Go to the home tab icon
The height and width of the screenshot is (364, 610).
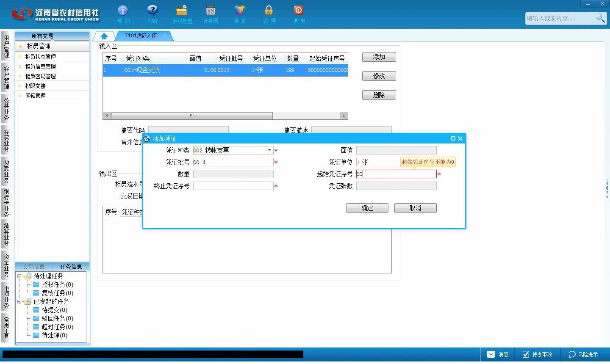coord(104,36)
